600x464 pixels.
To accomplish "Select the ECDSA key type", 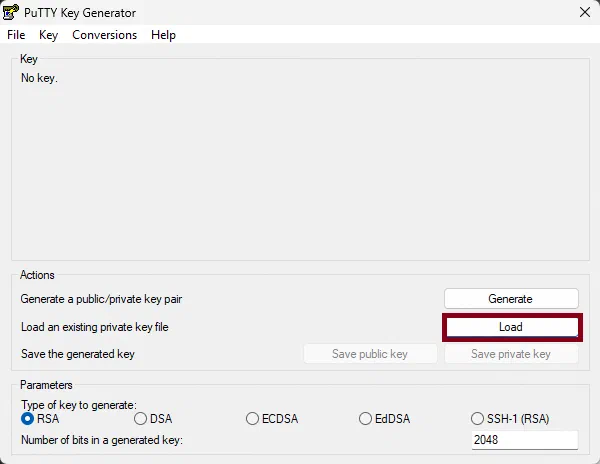I will 272,418.
